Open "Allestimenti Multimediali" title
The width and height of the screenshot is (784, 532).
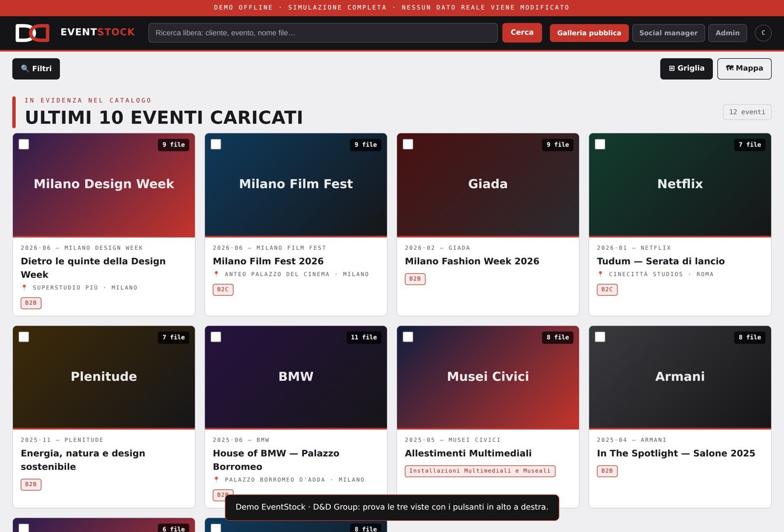tap(468, 453)
